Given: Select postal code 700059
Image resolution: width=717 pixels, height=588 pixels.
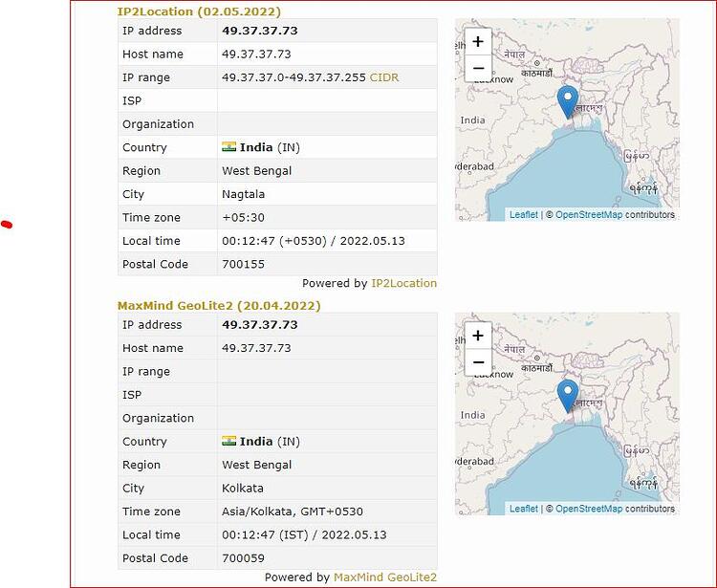Looking at the screenshot, I should (x=243, y=557).
